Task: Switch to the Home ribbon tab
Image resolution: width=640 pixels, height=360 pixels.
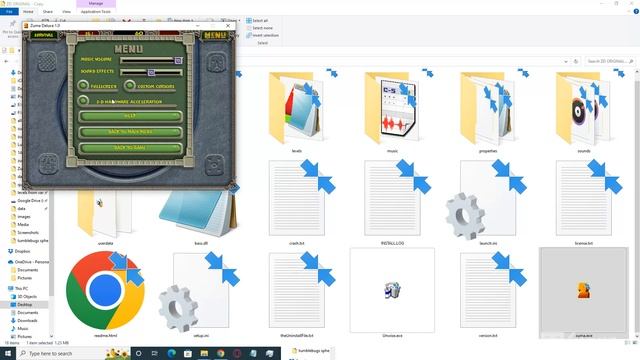Action: (28, 11)
